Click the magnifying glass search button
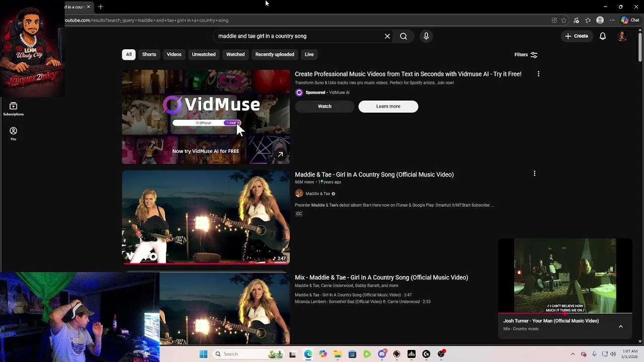This screenshot has height=362, width=644. (404, 36)
